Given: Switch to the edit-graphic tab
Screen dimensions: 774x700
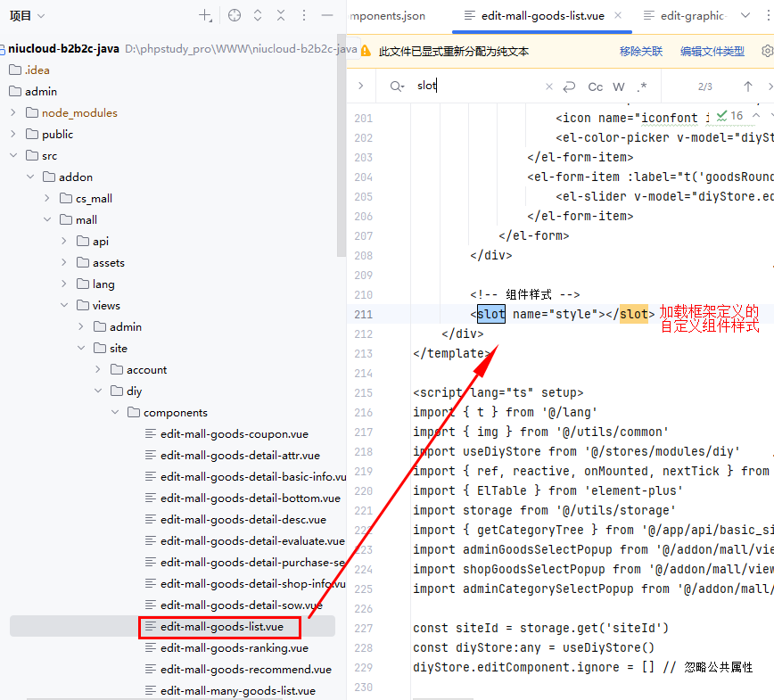Looking at the screenshot, I should [696, 16].
